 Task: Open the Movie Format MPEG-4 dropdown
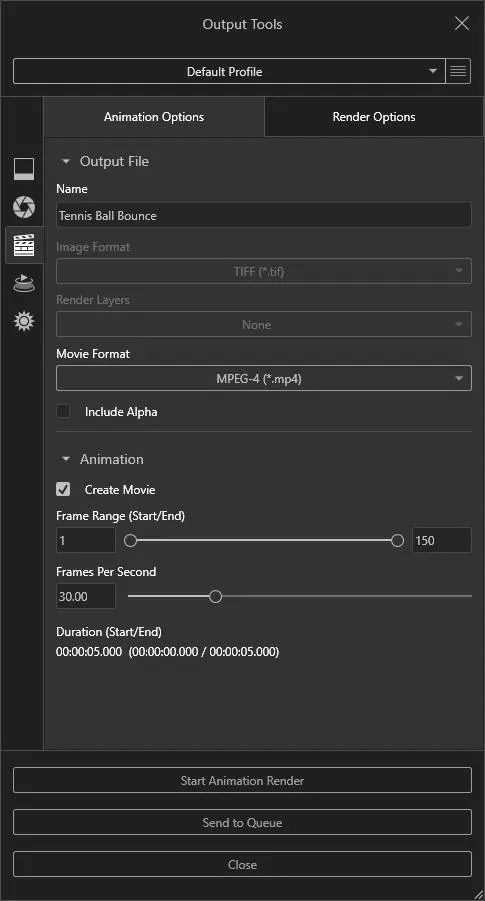coord(264,378)
